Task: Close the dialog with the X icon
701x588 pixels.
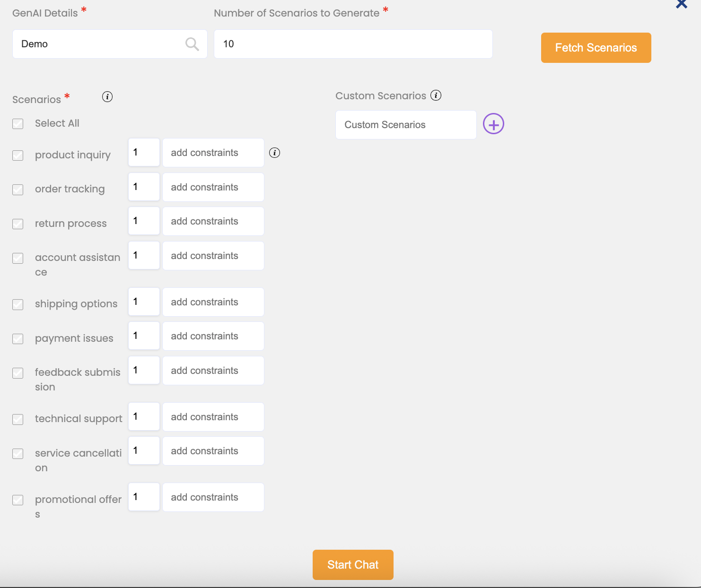Action: click(681, 4)
